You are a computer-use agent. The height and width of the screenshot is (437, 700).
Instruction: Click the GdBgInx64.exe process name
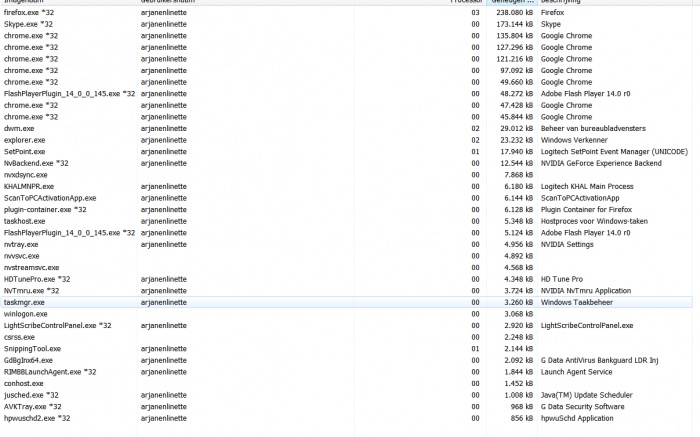(28, 361)
